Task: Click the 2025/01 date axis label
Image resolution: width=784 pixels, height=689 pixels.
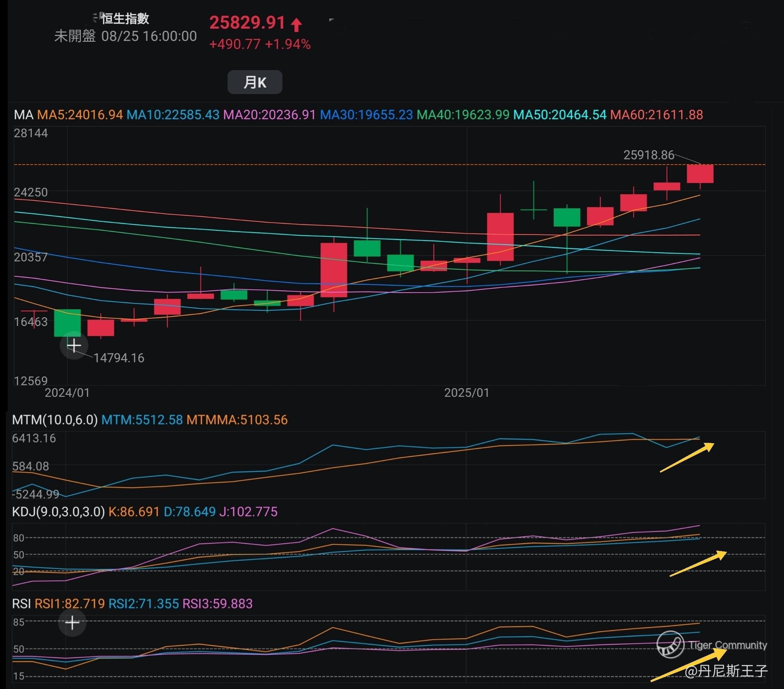Action: pos(467,393)
